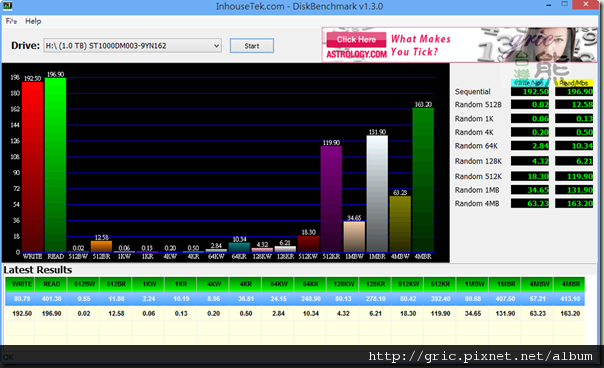The image size is (604, 368).
Task: Click the Sequential write value 192.50 field
Action: click(530, 92)
